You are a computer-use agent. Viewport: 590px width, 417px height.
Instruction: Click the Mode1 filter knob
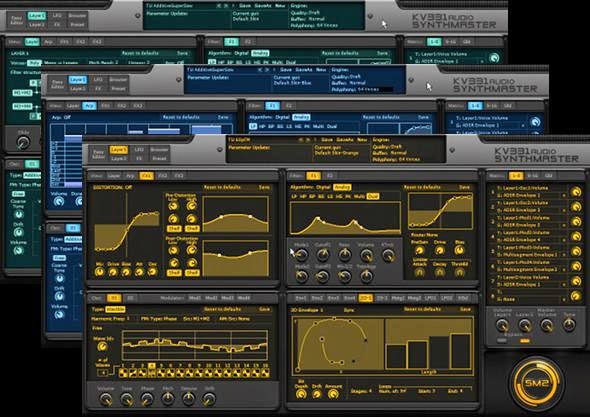pyautogui.click(x=301, y=256)
